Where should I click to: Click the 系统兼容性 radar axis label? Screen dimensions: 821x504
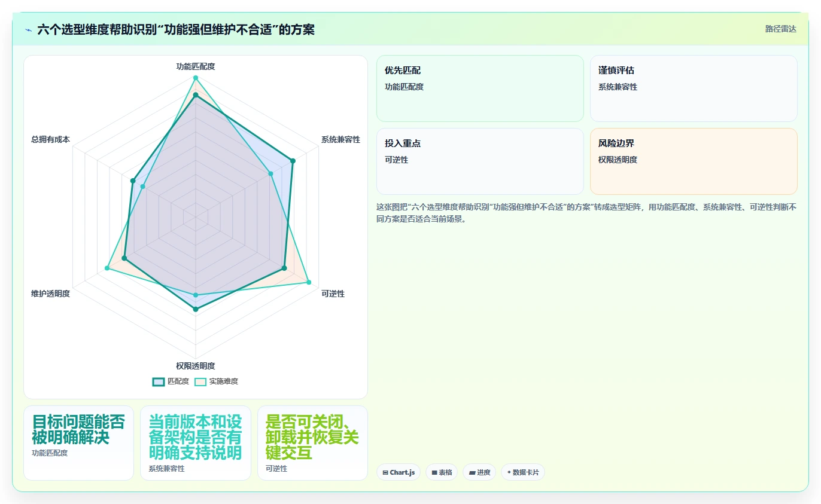click(x=340, y=139)
